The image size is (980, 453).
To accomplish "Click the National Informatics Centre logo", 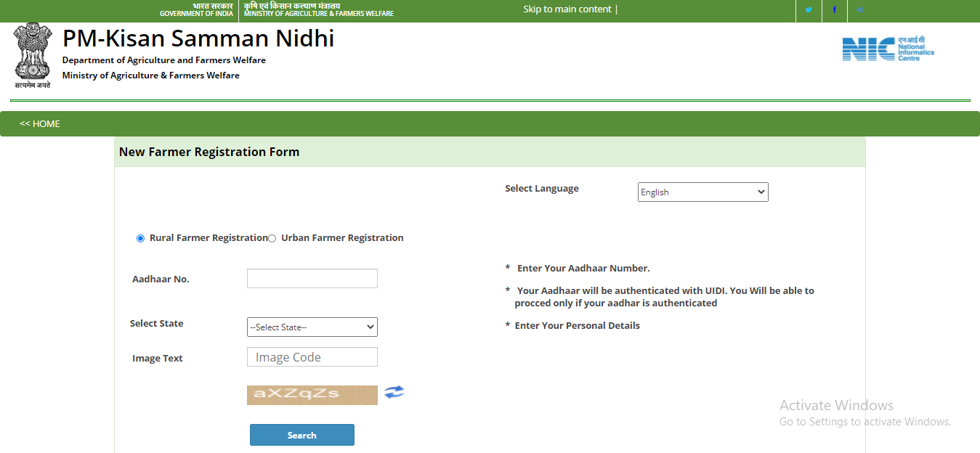I will click(x=888, y=47).
